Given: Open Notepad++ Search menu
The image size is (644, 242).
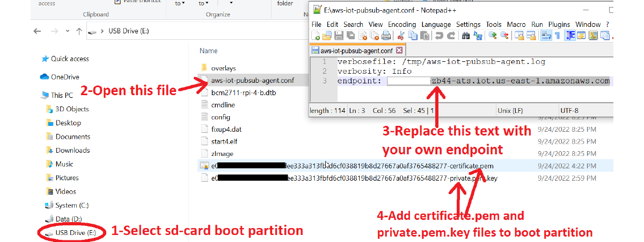Looking at the screenshot, I should [353, 24].
